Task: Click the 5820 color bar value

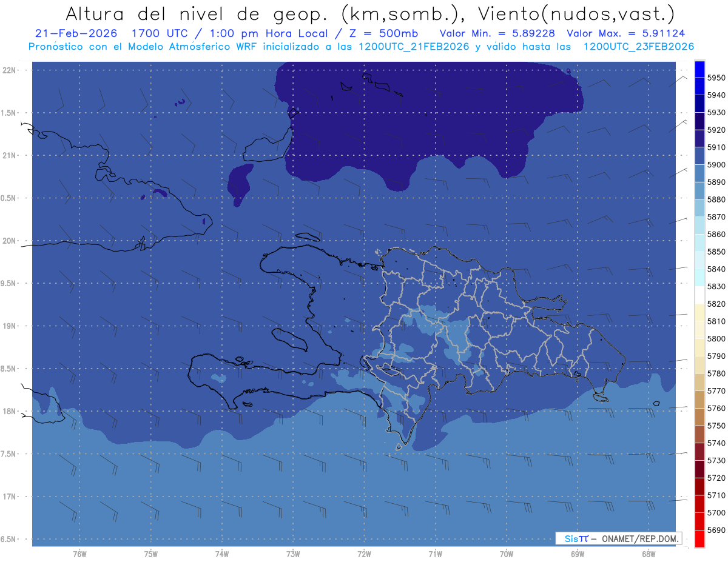Action: pyautogui.click(x=715, y=304)
